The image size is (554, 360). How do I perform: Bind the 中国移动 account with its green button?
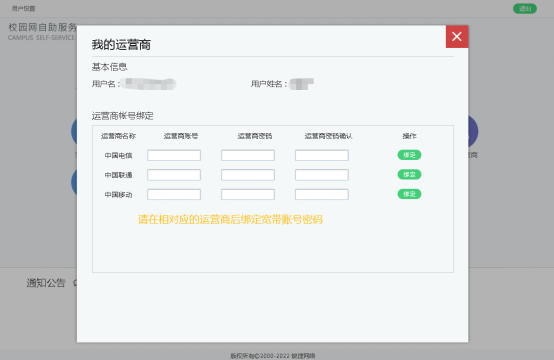(409, 194)
